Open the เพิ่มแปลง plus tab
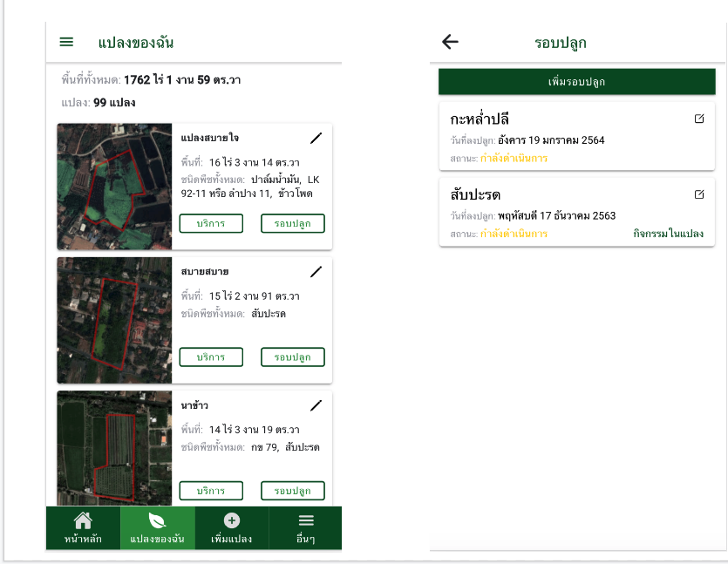 pyautogui.click(x=232, y=528)
